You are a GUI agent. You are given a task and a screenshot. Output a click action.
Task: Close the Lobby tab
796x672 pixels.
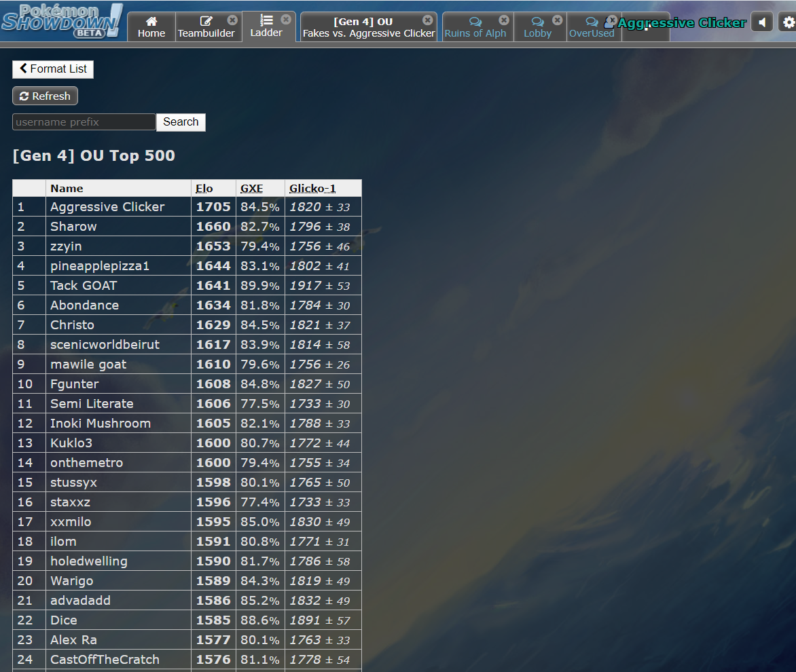tap(558, 20)
